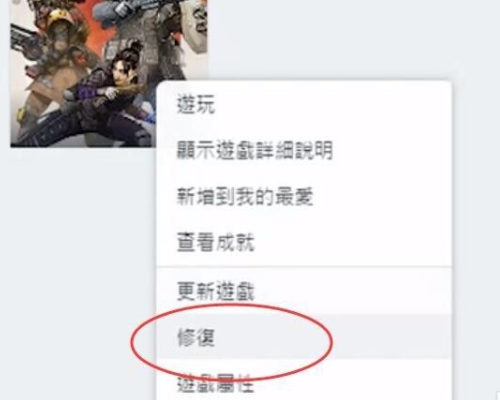View achievements using 查看成就
Viewport: 500px width, 400px height.
[304, 242]
